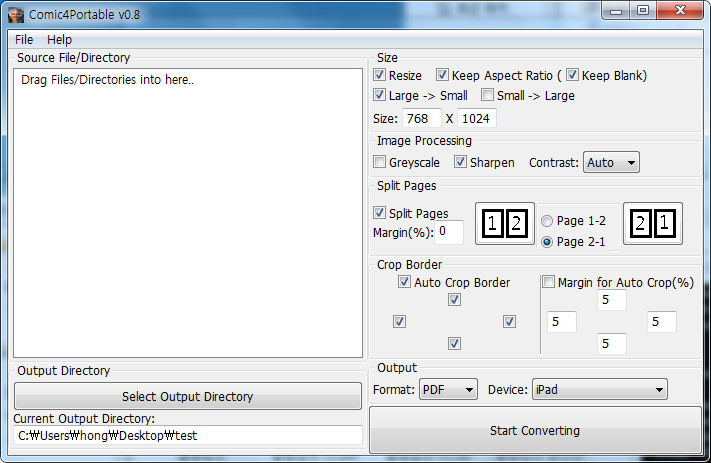The height and width of the screenshot is (463, 711).
Task: Click the width field showing 768
Action: [x=421, y=118]
